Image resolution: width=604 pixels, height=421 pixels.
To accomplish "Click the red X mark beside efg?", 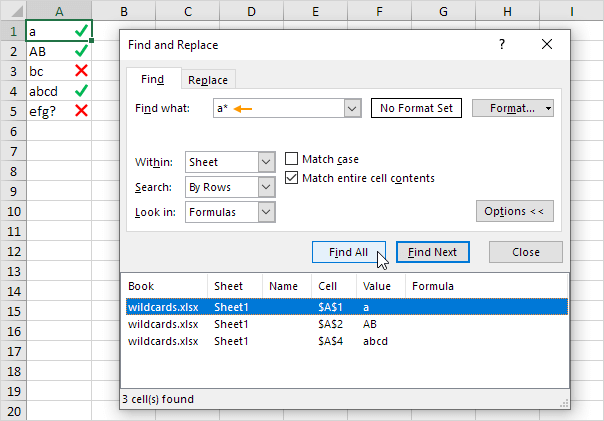I will (81, 111).
